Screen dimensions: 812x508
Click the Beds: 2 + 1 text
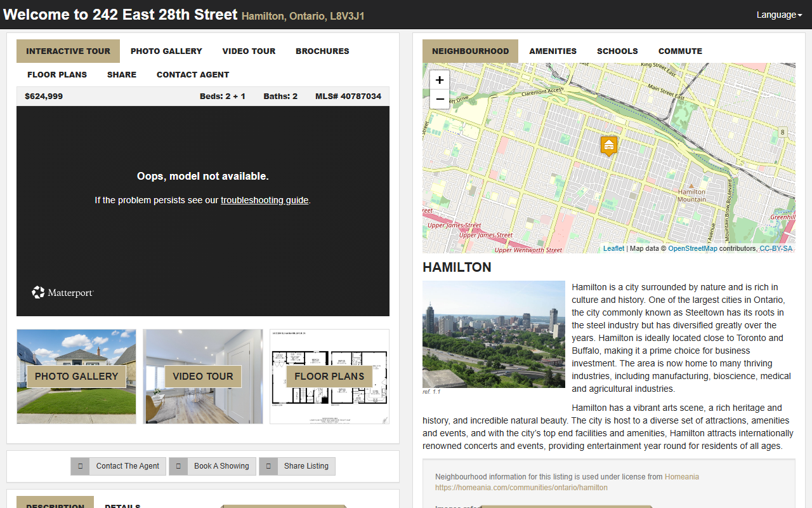click(x=222, y=97)
